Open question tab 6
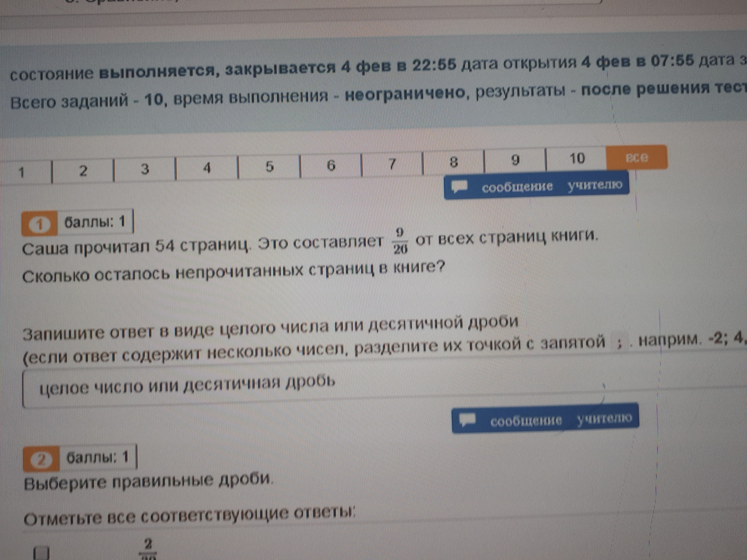 pyautogui.click(x=331, y=164)
